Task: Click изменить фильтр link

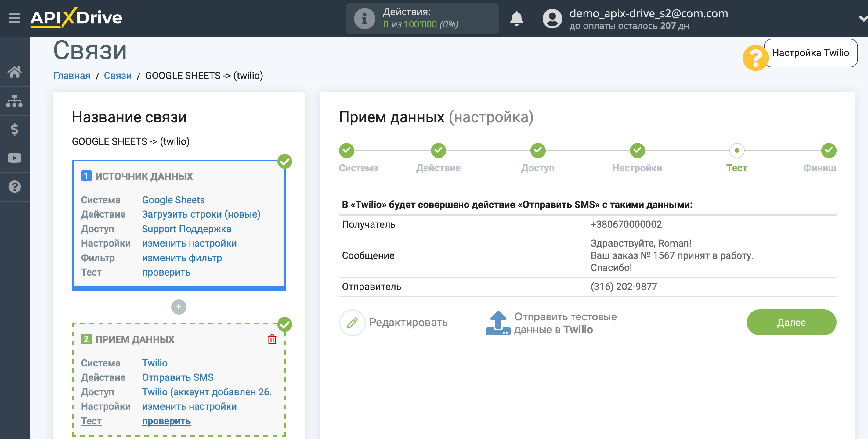Action: pos(182,258)
